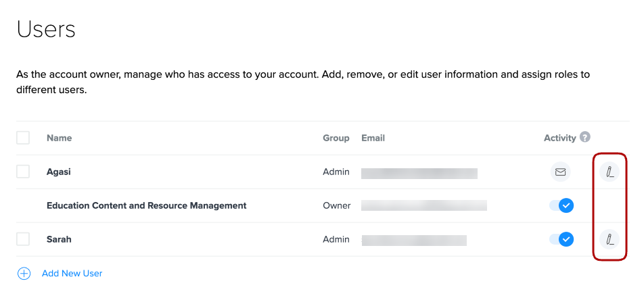Image resolution: width=644 pixels, height=300 pixels.
Task: Click the Group column header
Action: [x=336, y=138]
